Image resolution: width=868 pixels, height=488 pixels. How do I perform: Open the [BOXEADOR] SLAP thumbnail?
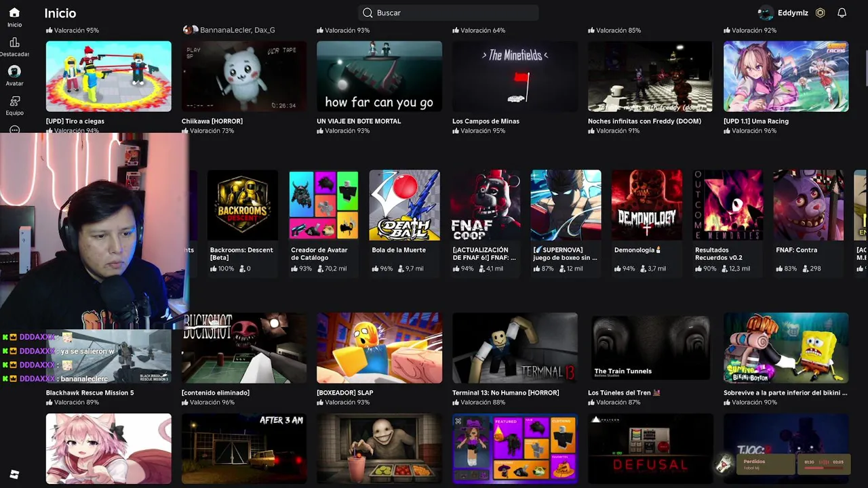(x=379, y=348)
